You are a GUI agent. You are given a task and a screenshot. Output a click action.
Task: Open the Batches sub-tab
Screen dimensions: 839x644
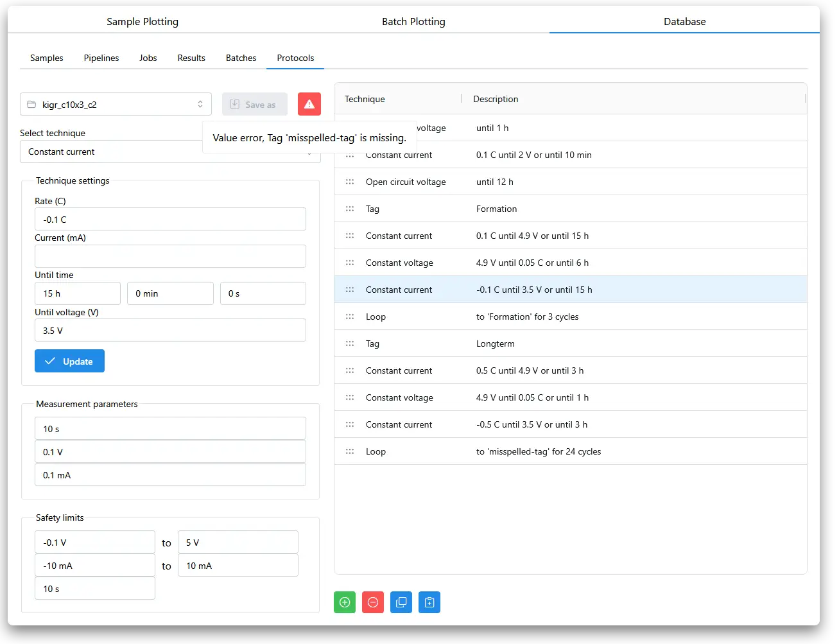[x=241, y=58]
